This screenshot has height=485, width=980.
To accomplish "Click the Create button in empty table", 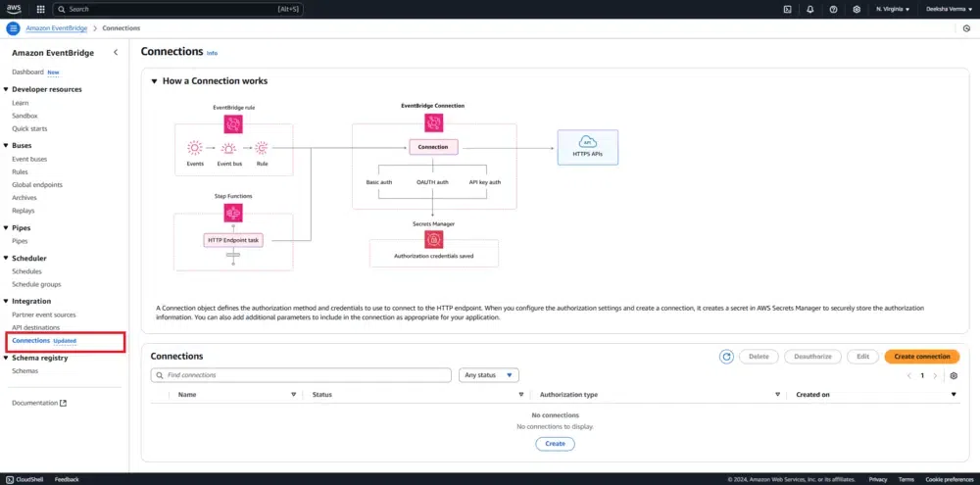I will (x=555, y=444).
